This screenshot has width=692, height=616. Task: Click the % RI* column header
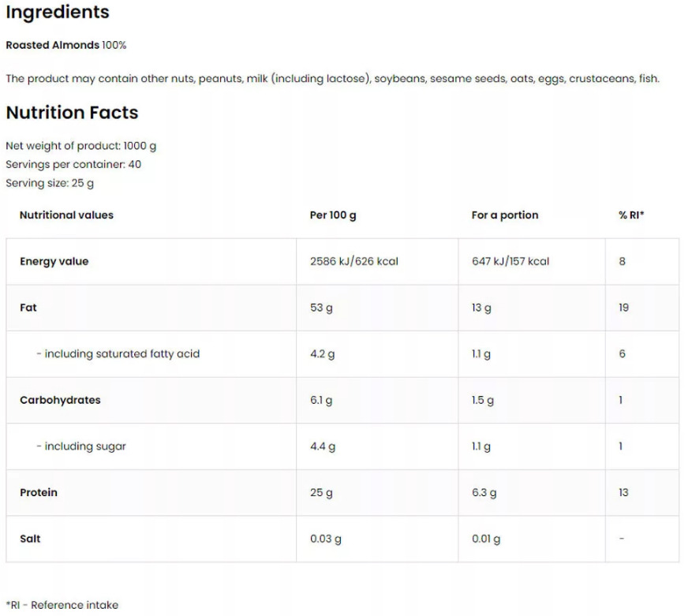[631, 215]
